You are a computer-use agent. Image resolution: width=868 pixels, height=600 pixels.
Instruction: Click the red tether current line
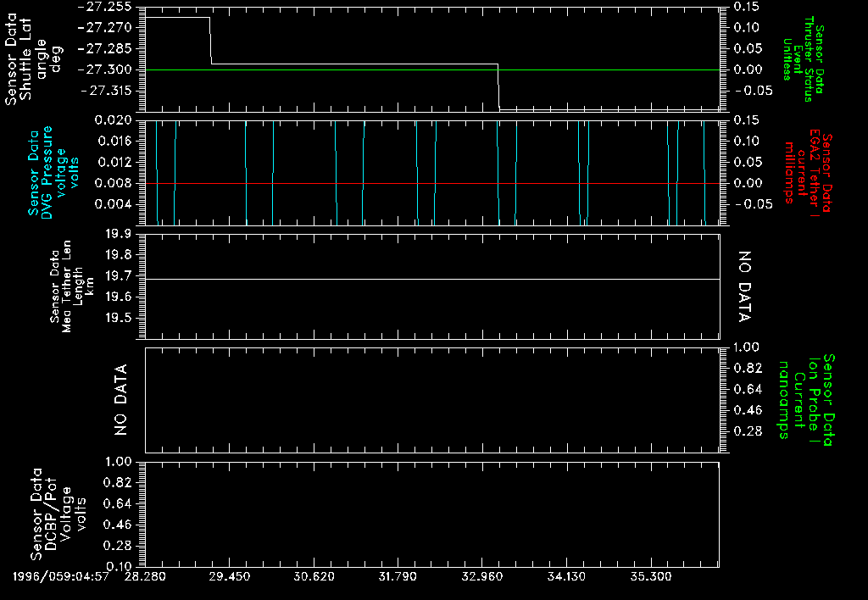381,183
